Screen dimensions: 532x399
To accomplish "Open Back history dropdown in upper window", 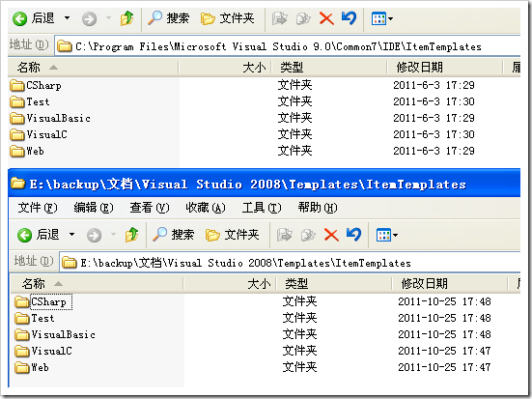I will pos(67,18).
